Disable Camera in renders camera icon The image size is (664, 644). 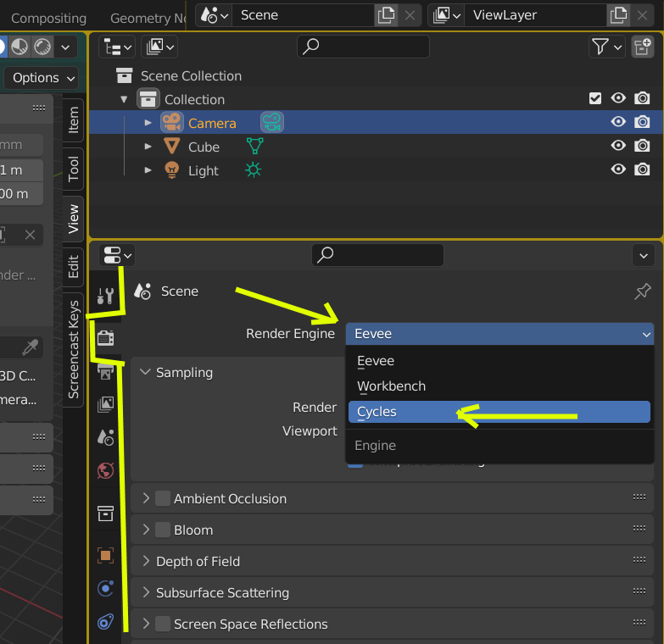tap(642, 122)
